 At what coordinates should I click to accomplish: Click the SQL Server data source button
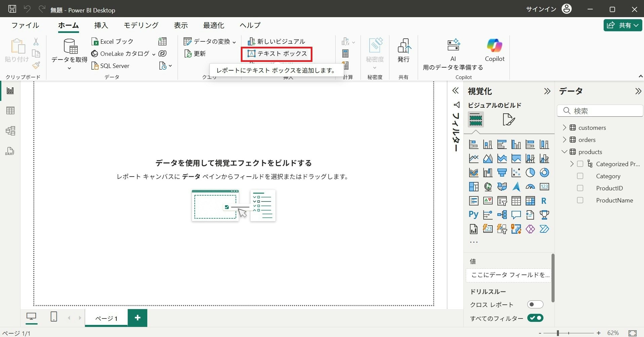(x=110, y=66)
